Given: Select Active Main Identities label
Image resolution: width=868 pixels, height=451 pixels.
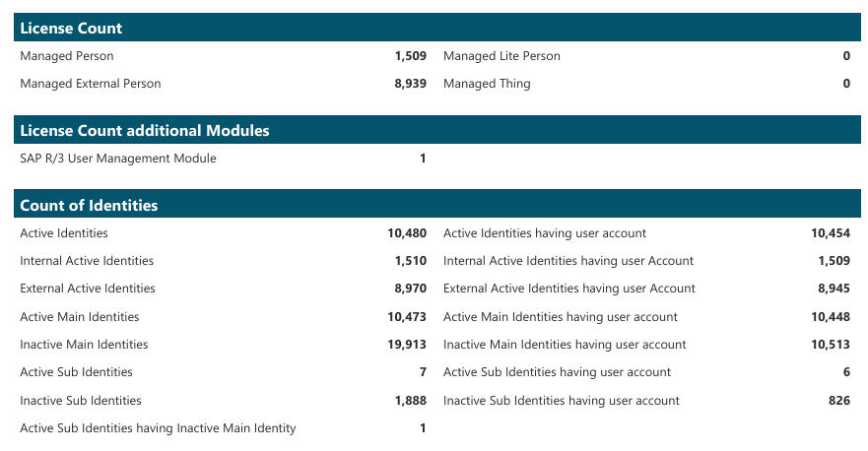Looking at the screenshot, I should pyautogui.click(x=79, y=317).
